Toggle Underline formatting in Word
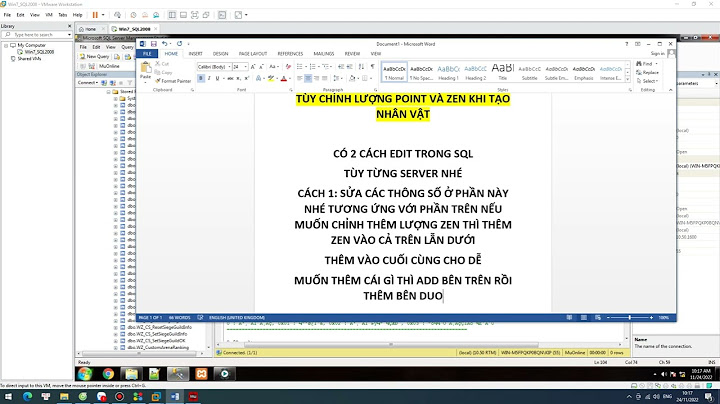720x404 pixels. (217, 79)
